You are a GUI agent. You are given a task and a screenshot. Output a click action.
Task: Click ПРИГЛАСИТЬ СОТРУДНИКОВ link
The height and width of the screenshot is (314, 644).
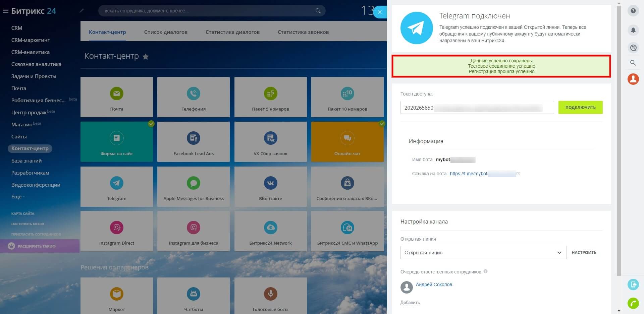(x=36, y=234)
